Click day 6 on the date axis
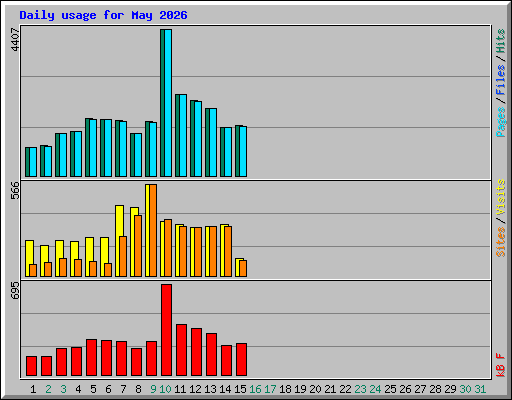 [108, 389]
